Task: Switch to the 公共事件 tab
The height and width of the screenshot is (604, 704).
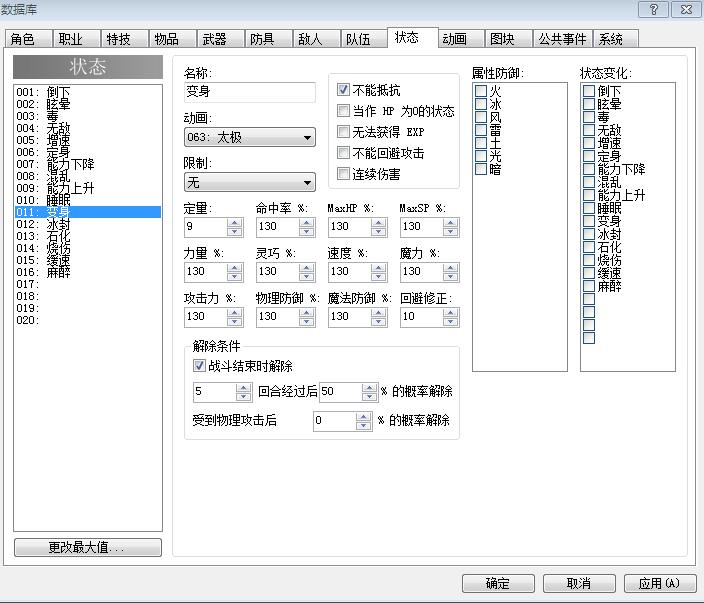Action: (x=563, y=39)
